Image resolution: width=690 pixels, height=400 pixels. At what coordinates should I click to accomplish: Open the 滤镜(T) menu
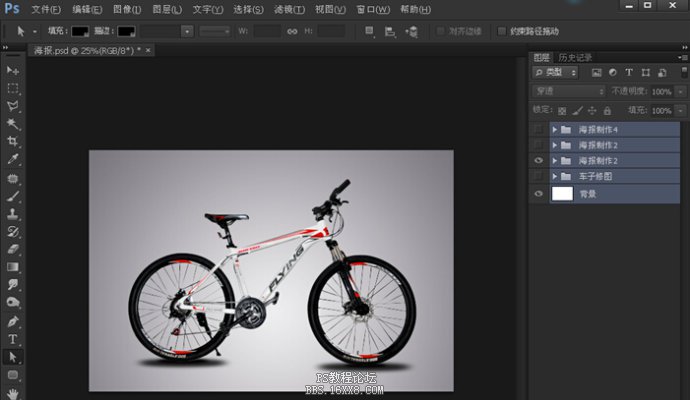click(290, 9)
